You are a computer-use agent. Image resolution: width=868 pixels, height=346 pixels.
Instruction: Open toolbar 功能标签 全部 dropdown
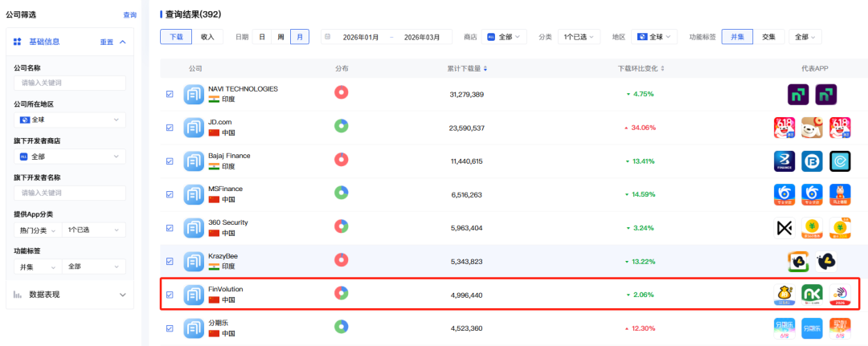point(805,37)
